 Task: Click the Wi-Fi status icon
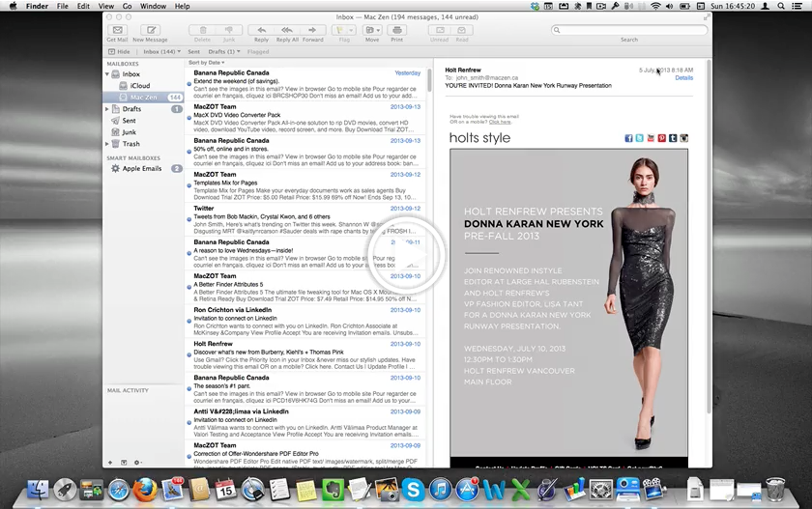point(655,6)
